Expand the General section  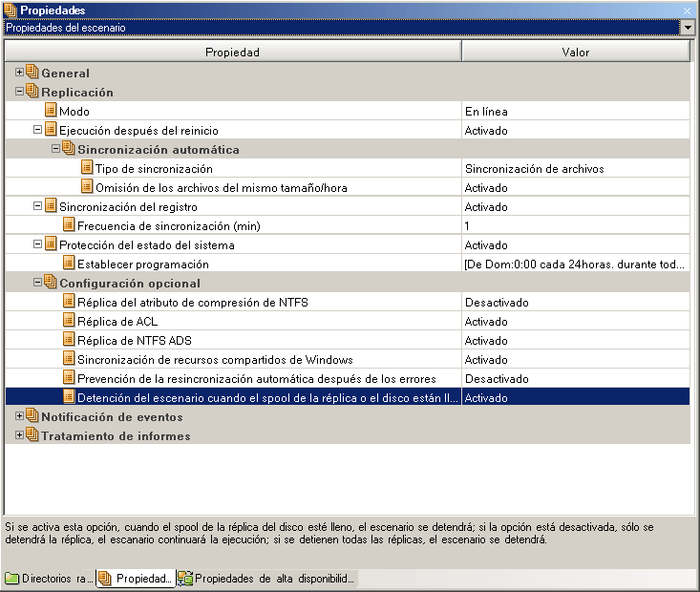coord(19,74)
